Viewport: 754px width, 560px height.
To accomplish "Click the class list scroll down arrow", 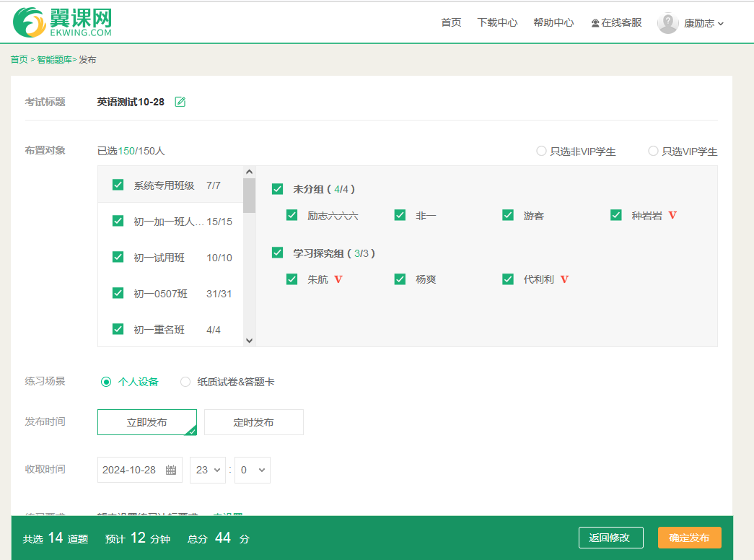I will [x=249, y=341].
